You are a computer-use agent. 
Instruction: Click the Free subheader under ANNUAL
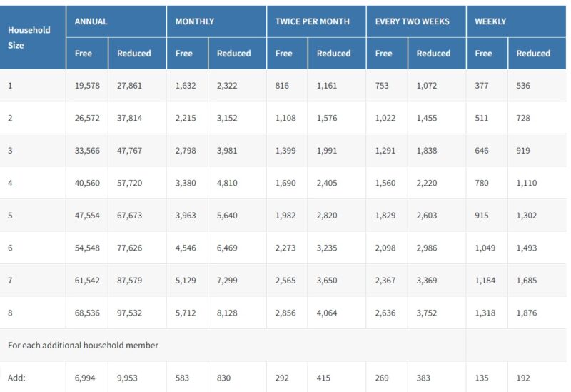point(84,54)
